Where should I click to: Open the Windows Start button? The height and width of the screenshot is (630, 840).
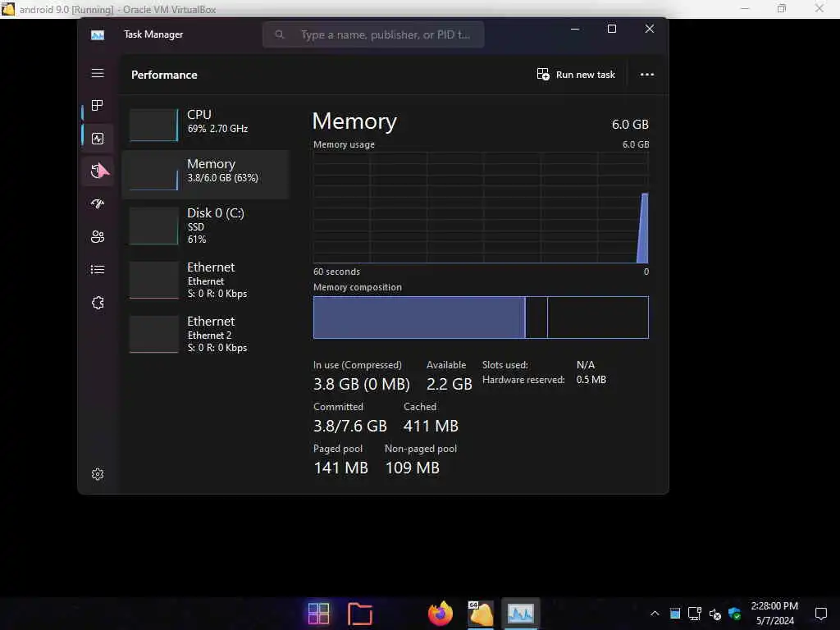click(318, 614)
